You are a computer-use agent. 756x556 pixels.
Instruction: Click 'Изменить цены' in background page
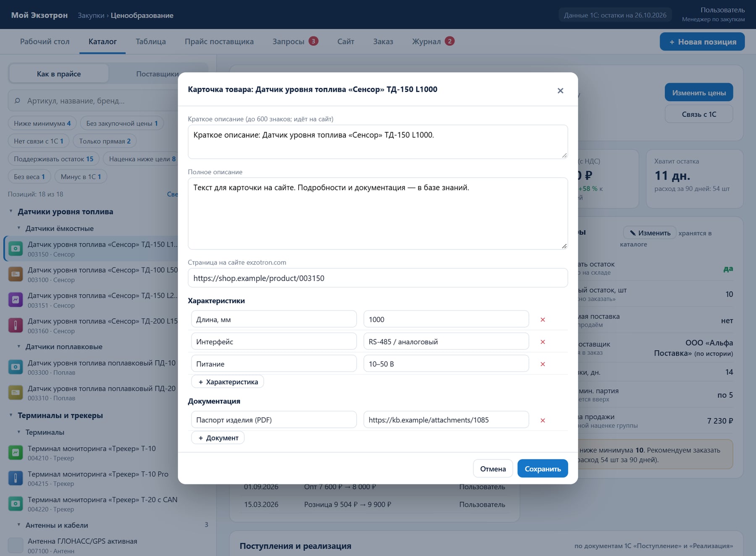point(698,93)
